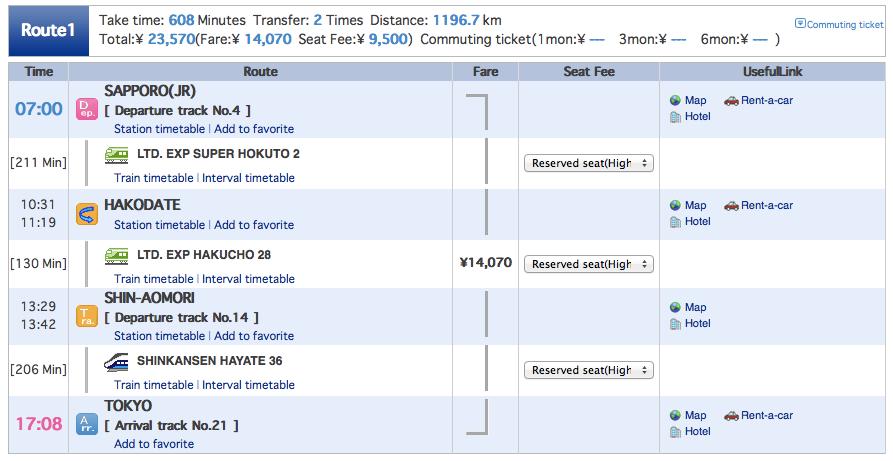Click the green train icon for Super Hokuto 2
Screen dimensions: 893x461
(117, 154)
